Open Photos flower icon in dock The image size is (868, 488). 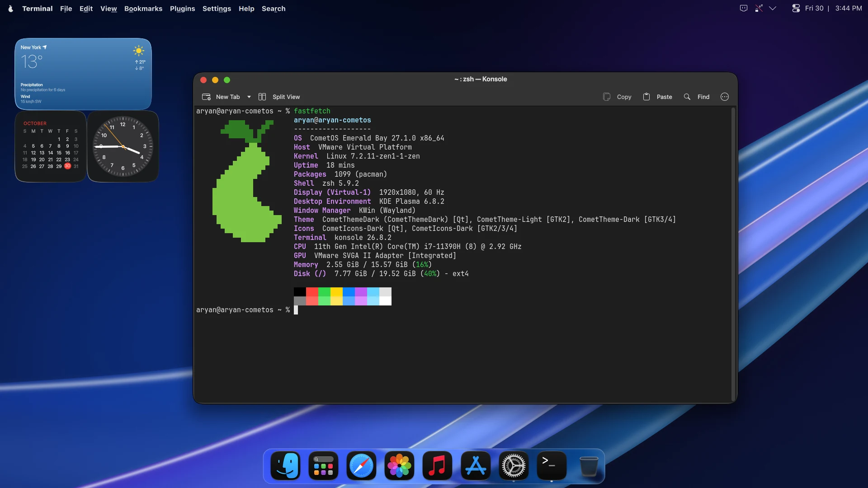400,466
